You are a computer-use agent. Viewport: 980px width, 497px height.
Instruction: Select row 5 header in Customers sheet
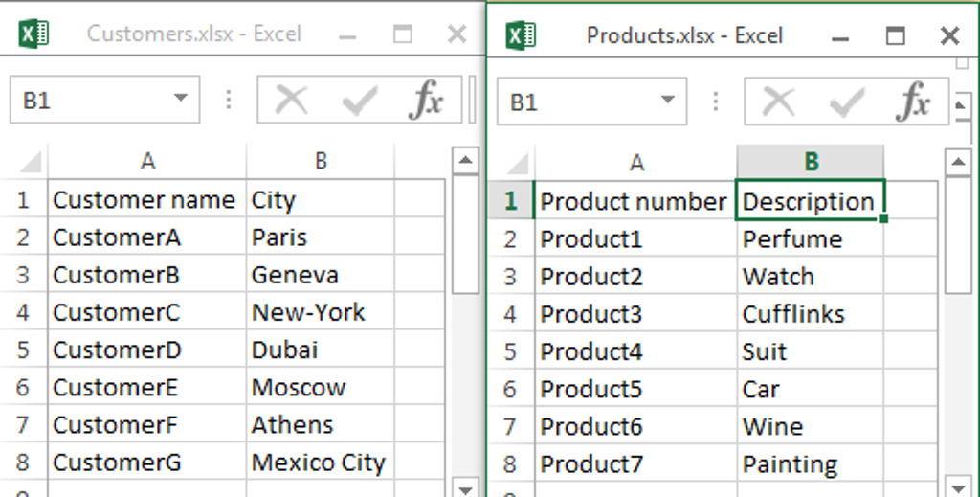tap(23, 350)
